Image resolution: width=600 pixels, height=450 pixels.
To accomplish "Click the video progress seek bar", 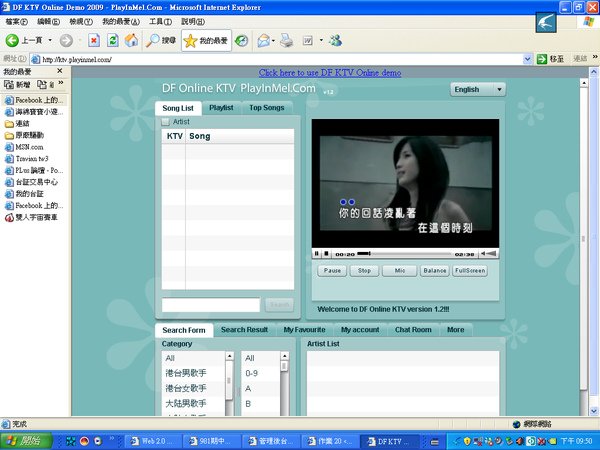I will point(405,254).
